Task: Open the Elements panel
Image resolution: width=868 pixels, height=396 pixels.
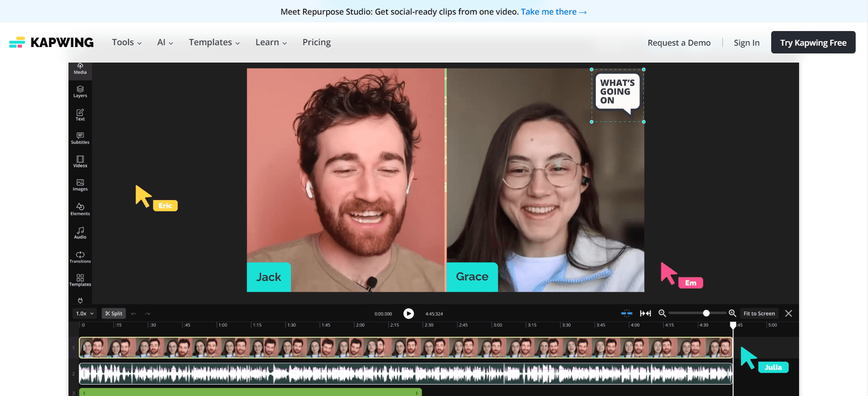Action: point(80,209)
